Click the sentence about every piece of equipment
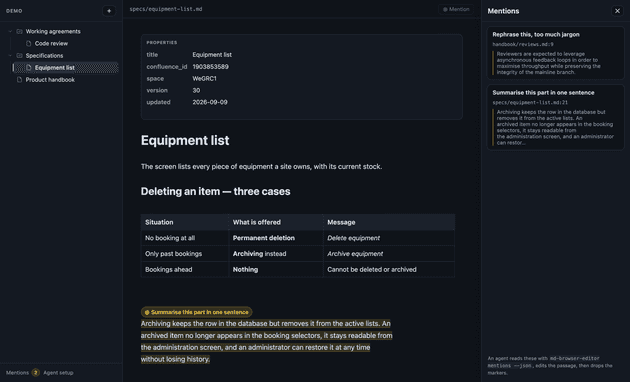This screenshot has height=382, width=630. 261,167
